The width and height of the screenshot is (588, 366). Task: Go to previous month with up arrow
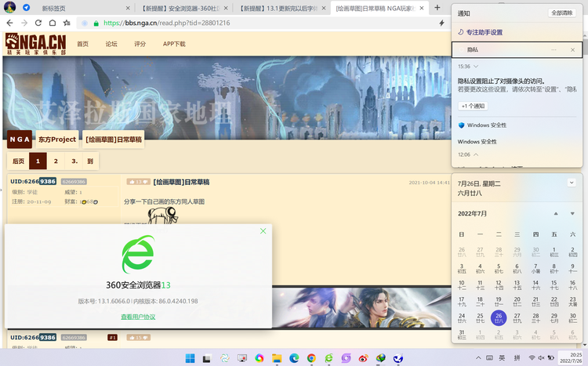[x=556, y=214]
